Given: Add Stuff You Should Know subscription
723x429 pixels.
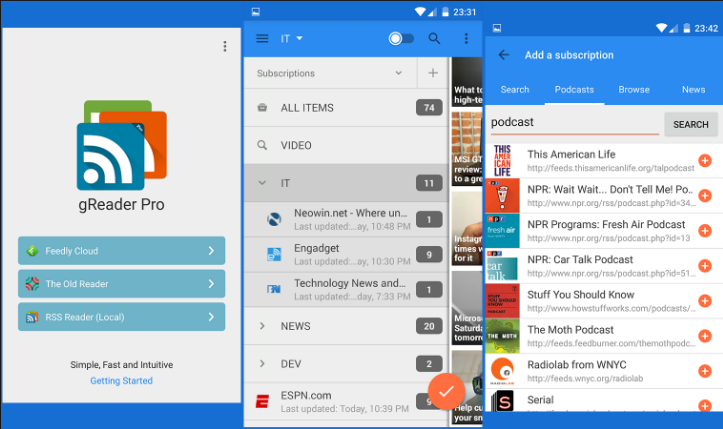Looking at the screenshot, I should click(x=705, y=301).
